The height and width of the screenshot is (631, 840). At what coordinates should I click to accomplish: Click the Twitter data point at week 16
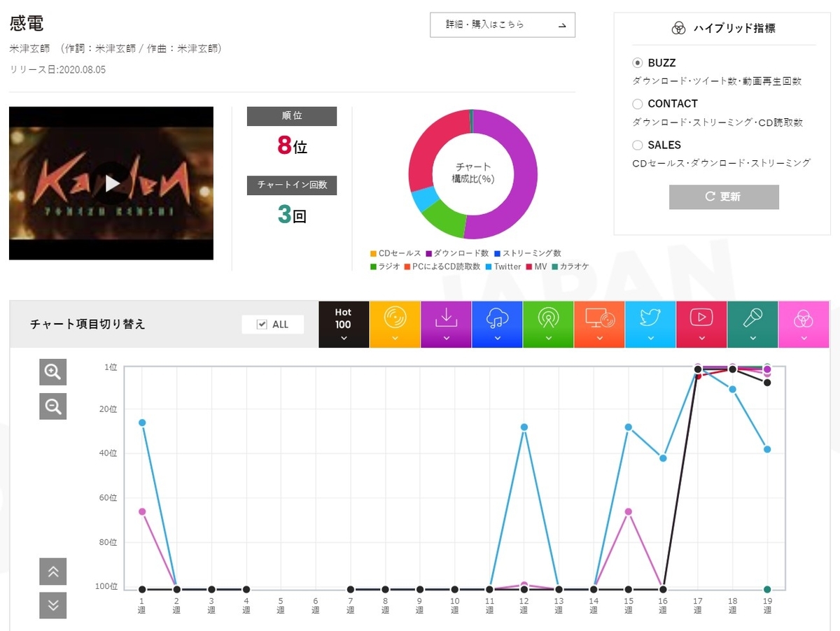663,458
